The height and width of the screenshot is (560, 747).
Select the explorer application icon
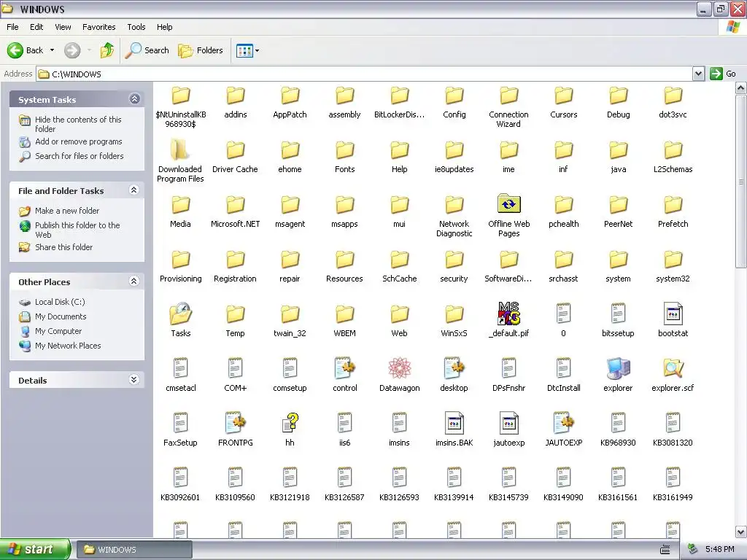pyautogui.click(x=618, y=368)
